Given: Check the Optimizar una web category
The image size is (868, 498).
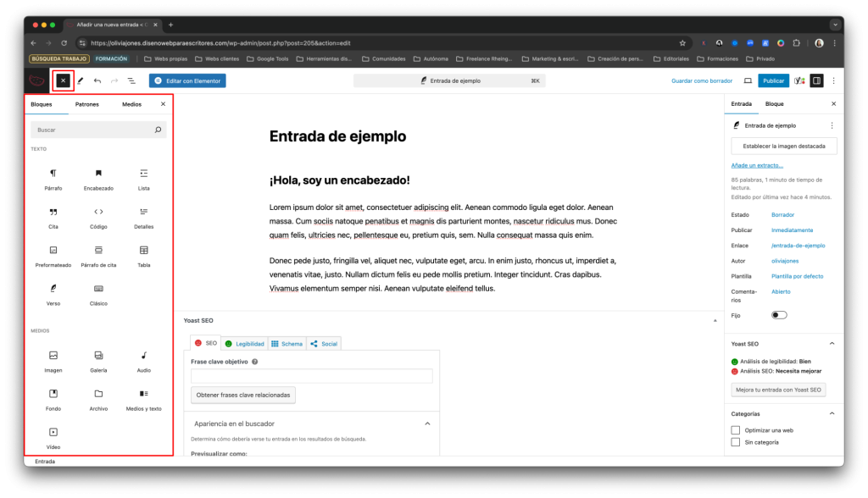Looking at the screenshot, I should click(x=736, y=430).
